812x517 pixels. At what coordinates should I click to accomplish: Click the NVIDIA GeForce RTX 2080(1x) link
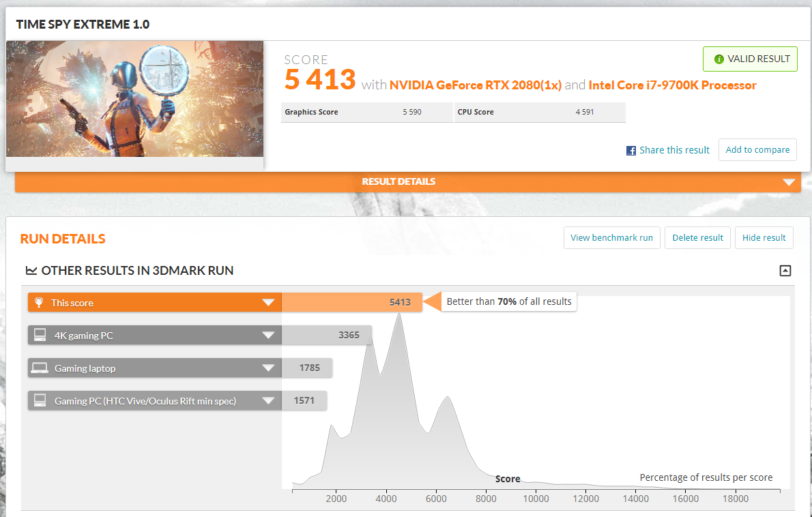click(476, 85)
